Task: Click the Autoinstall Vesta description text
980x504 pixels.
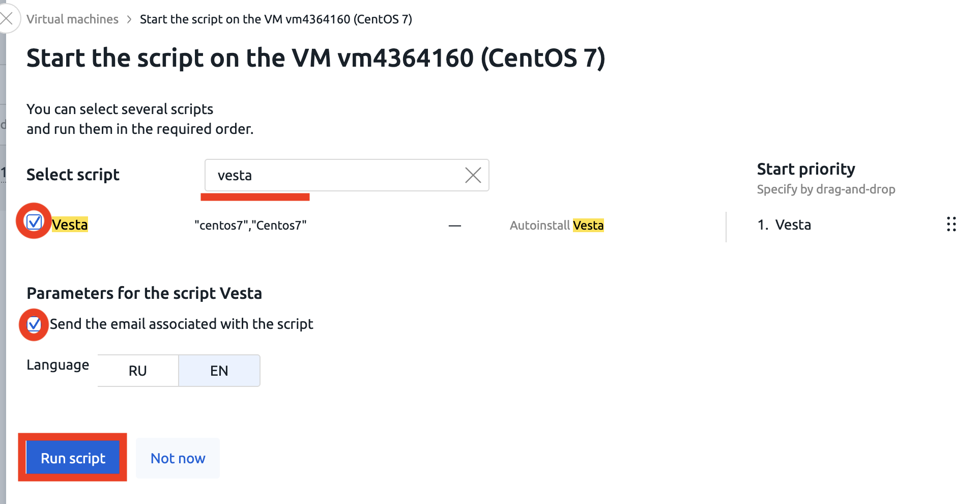Action: click(557, 225)
